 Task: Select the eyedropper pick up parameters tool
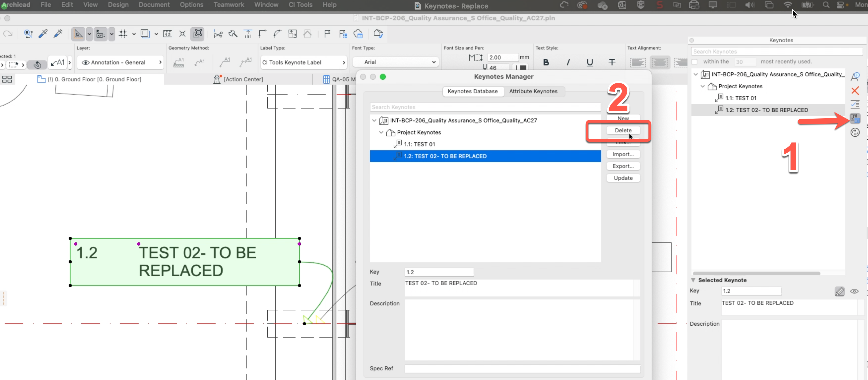click(43, 34)
